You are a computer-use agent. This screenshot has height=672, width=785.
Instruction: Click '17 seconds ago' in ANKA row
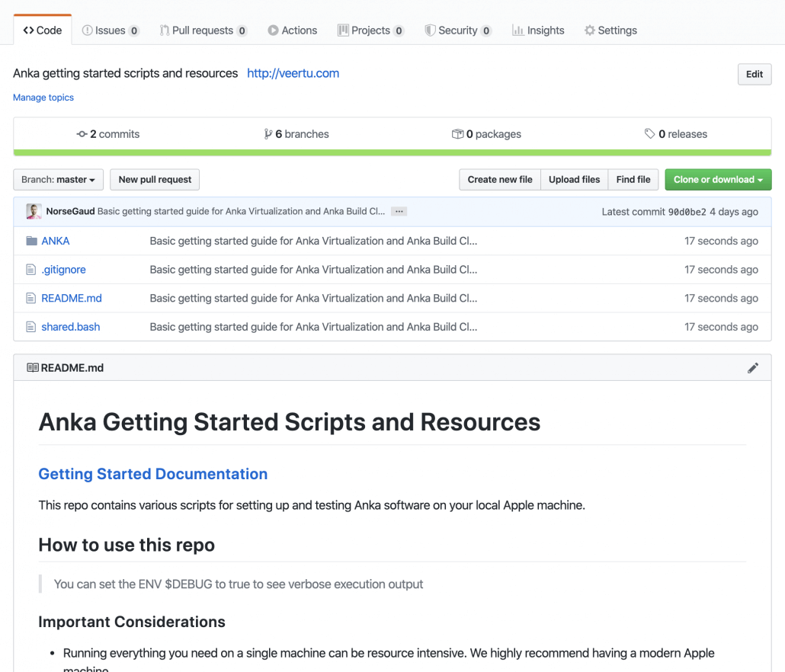[x=721, y=241]
